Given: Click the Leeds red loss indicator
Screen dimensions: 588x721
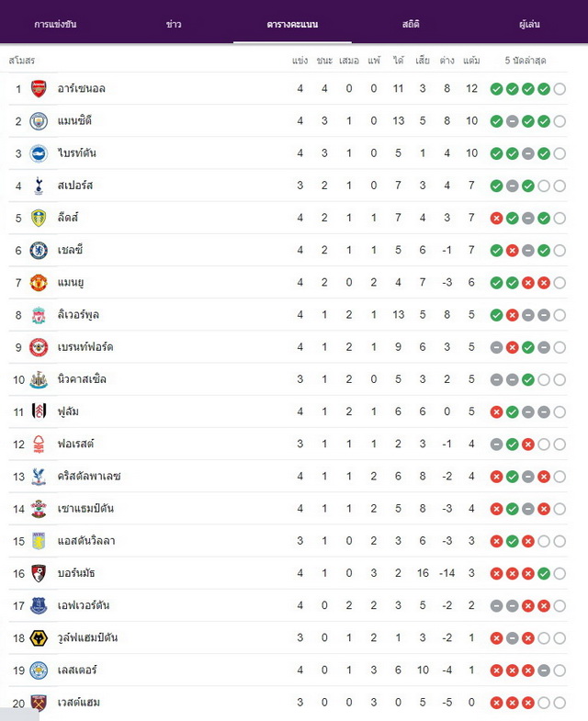Looking at the screenshot, I should tap(496, 219).
